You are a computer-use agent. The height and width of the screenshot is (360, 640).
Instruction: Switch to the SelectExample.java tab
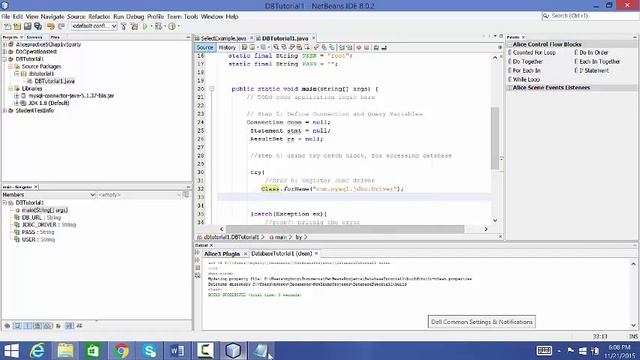pos(223,38)
